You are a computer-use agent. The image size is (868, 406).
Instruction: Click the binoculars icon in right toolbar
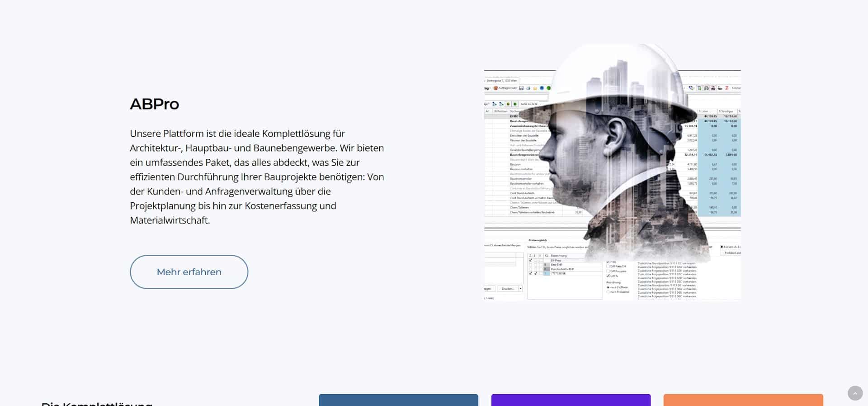[713, 88]
